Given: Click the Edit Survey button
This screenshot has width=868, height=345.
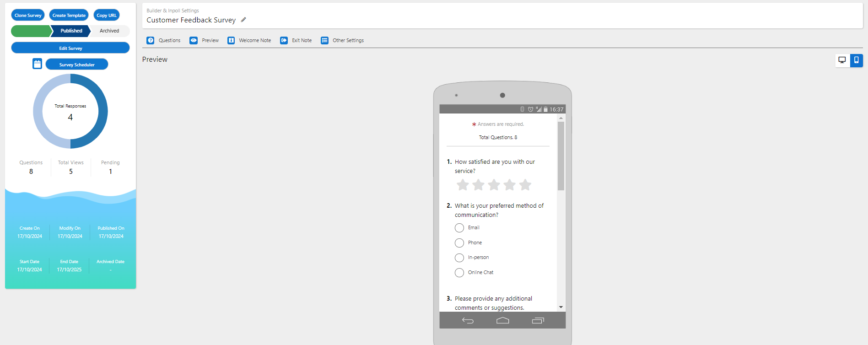Looking at the screenshot, I should [70, 48].
